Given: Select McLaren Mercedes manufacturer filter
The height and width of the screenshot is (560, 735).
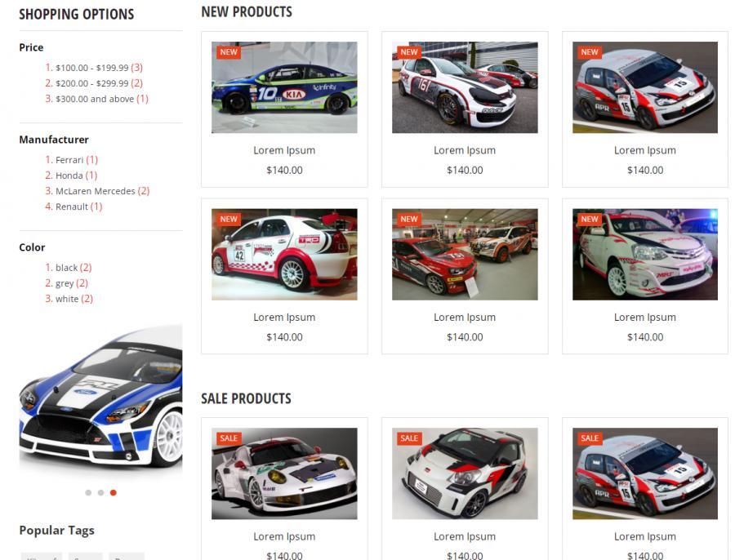Looking at the screenshot, I should pos(96,191).
